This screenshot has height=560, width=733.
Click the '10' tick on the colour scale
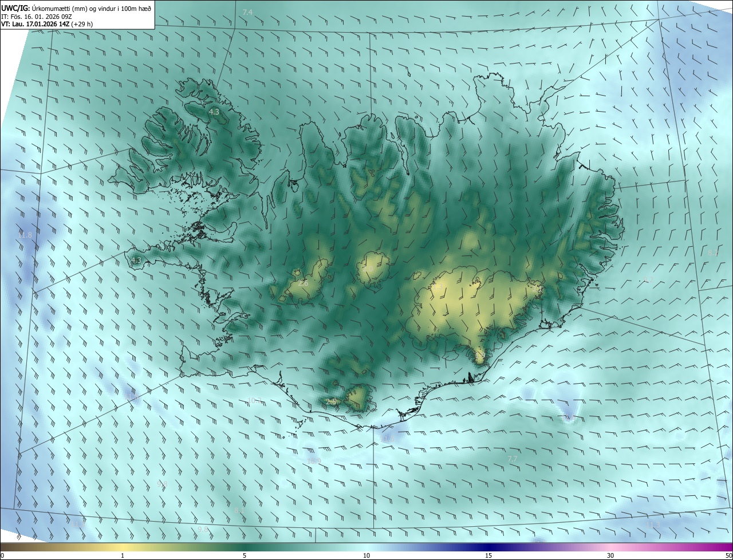366,555
